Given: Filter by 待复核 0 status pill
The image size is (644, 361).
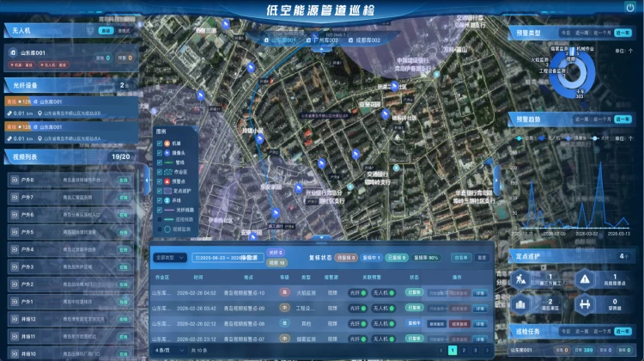Looking at the screenshot, I should point(346,258).
